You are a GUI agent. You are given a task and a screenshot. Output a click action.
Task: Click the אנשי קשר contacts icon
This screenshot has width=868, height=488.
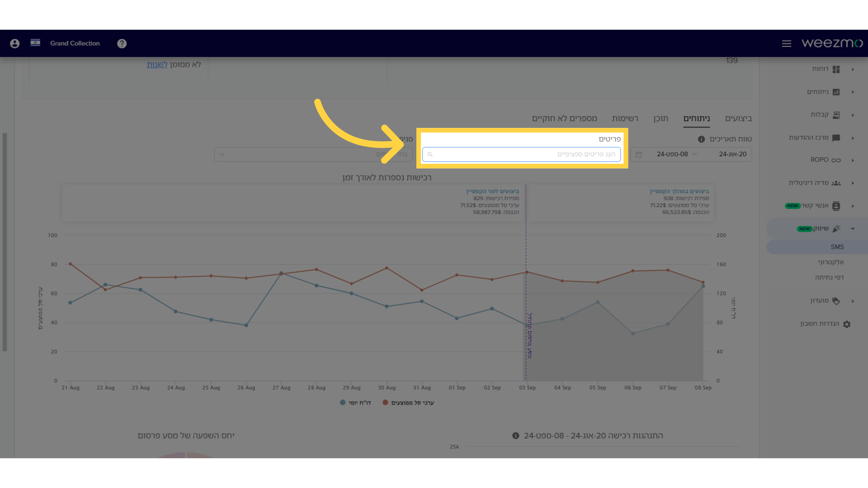[x=836, y=206]
